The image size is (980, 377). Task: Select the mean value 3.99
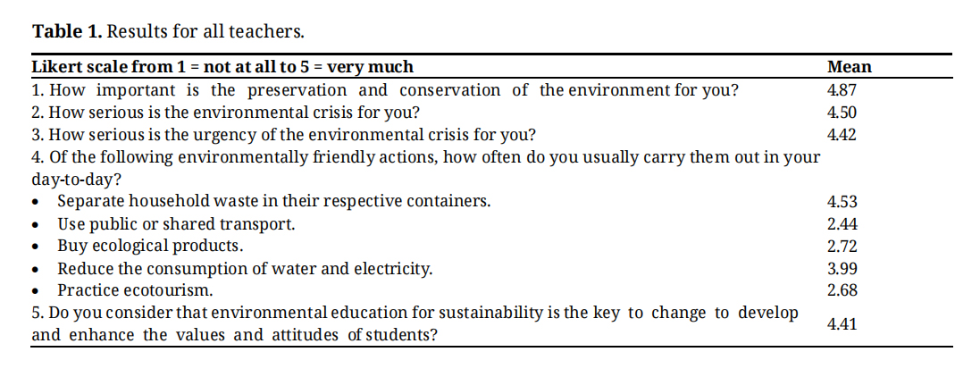[842, 268]
